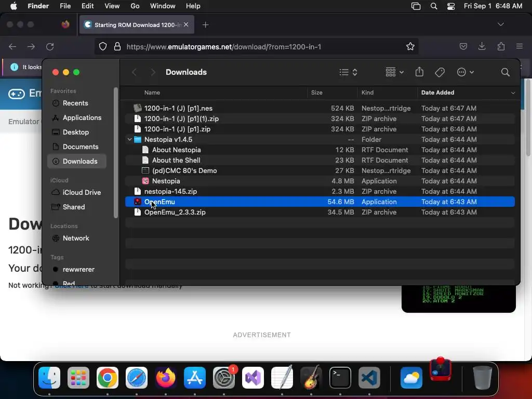
Task: Open Control Center in the menu bar
Action: click(x=450, y=6)
